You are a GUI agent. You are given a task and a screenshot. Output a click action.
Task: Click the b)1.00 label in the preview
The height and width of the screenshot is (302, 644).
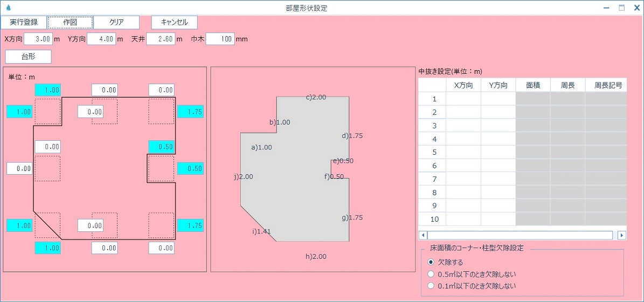point(280,122)
